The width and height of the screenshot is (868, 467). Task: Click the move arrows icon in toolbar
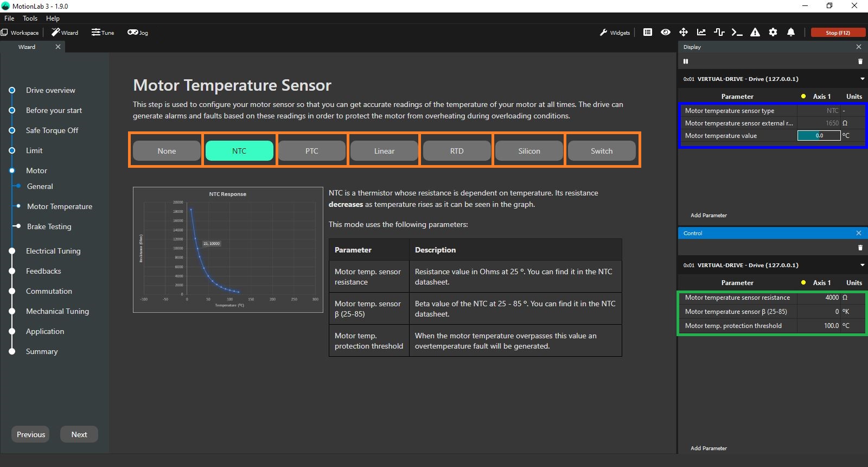(x=684, y=33)
